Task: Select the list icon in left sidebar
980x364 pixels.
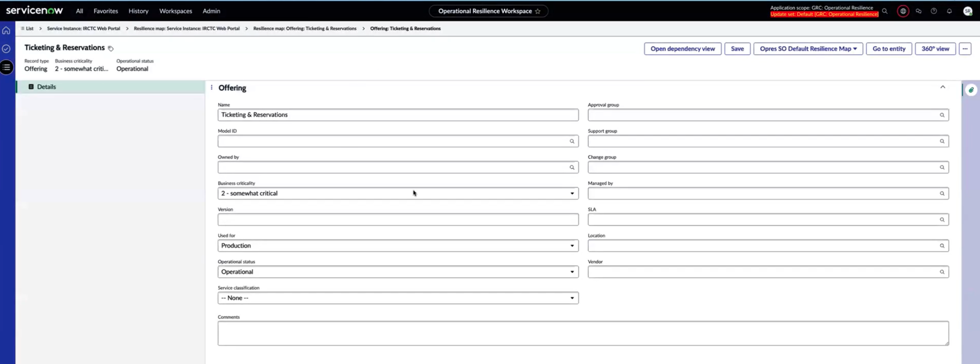Action: click(6, 67)
